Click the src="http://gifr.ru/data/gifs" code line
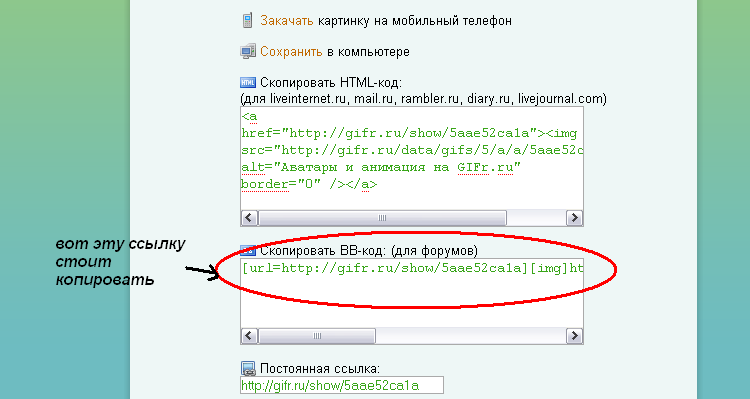This screenshot has width=750, height=399. (412, 150)
